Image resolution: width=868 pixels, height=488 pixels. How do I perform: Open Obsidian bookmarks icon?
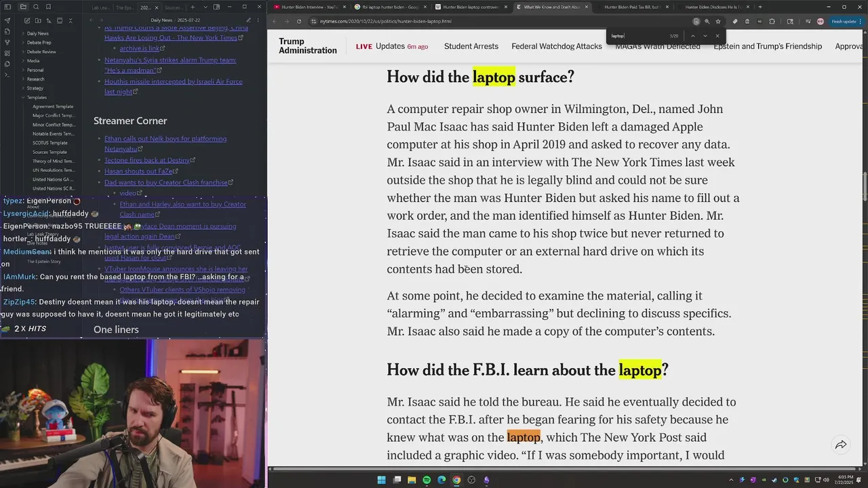pos(49,7)
